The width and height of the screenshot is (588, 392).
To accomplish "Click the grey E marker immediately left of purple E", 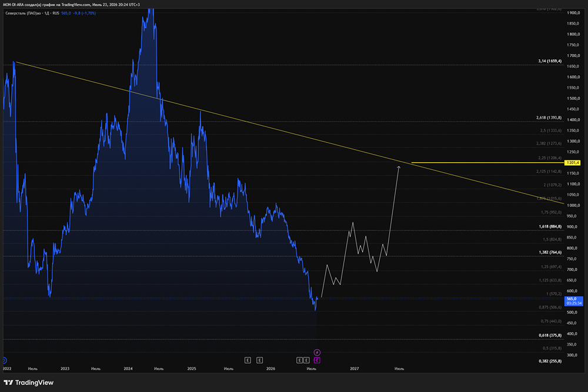I will pyautogui.click(x=306, y=360).
